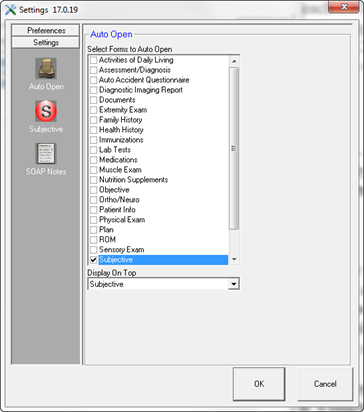Click the Settings app icon in title bar

pyautogui.click(x=10, y=10)
